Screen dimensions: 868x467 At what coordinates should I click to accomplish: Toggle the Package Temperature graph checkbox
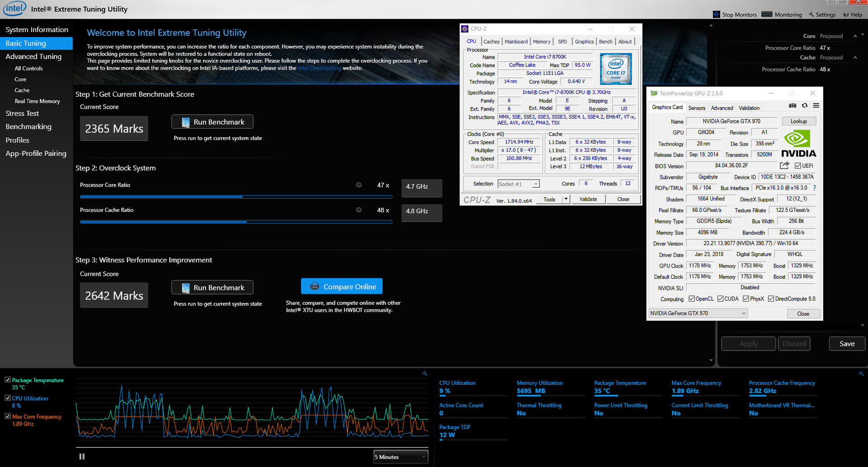coord(8,380)
